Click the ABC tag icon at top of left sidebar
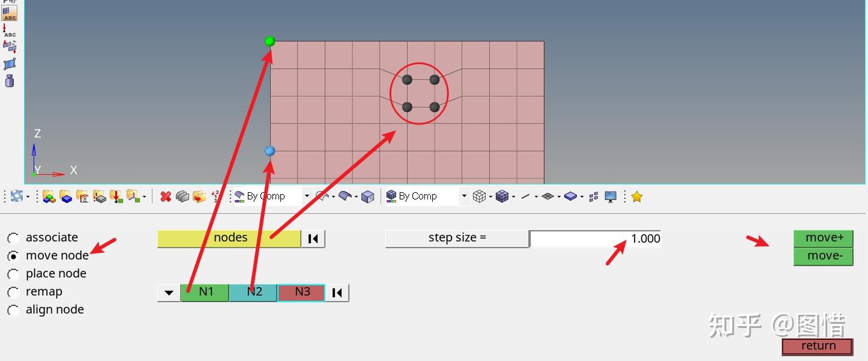Viewport: 868px width, 361px height. [x=9, y=13]
